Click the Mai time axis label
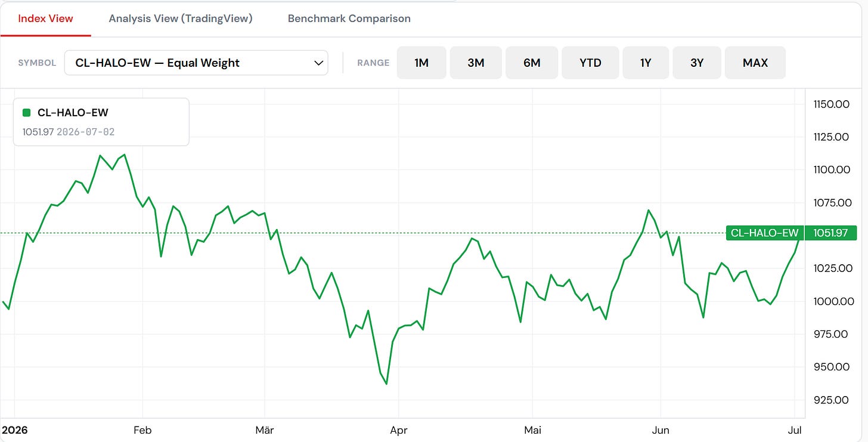The height and width of the screenshot is (442, 868). (532, 430)
